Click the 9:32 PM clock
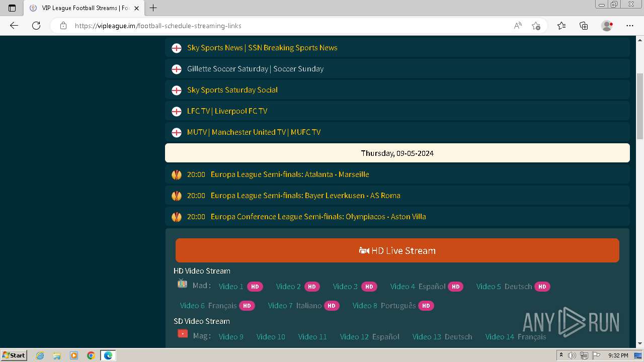The image size is (644, 362). pyautogui.click(x=618, y=355)
